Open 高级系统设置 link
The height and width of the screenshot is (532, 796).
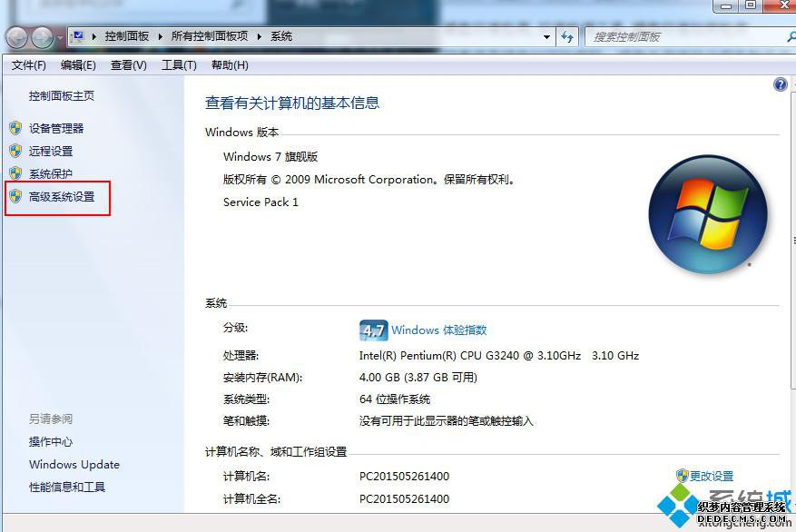pos(62,197)
